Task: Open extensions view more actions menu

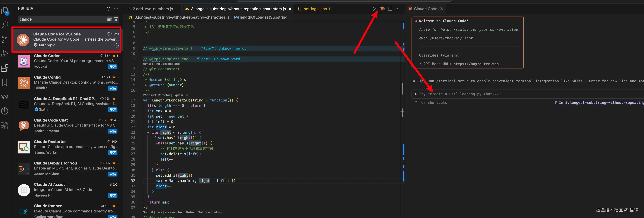Action: pyautogui.click(x=116, y=9)
